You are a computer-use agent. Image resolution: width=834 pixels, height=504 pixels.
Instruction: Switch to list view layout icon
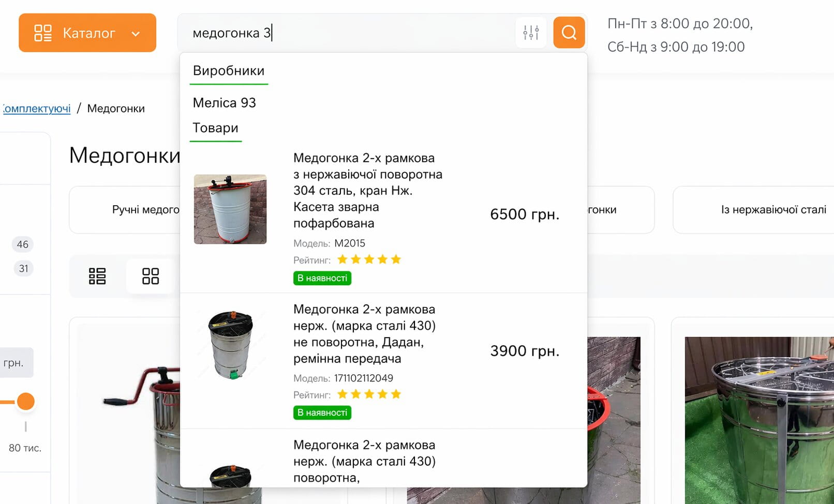(97, 276)
